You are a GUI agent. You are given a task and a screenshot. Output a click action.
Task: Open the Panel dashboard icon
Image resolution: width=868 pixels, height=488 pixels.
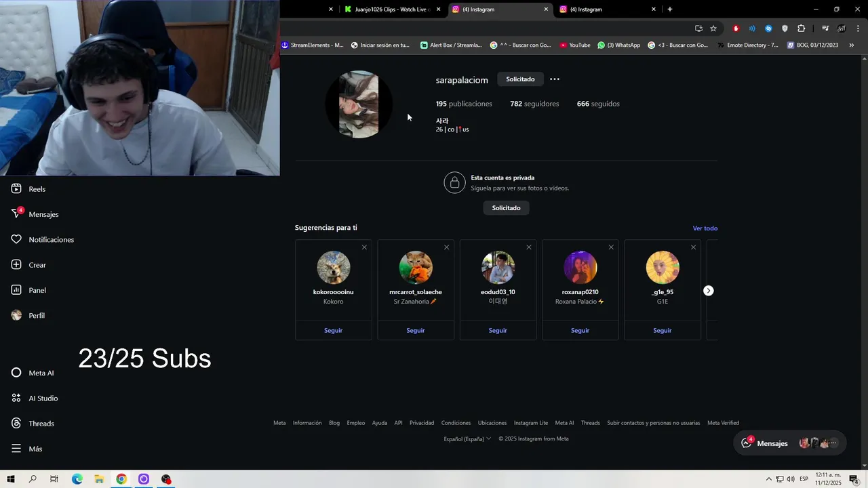click(16, 290)
